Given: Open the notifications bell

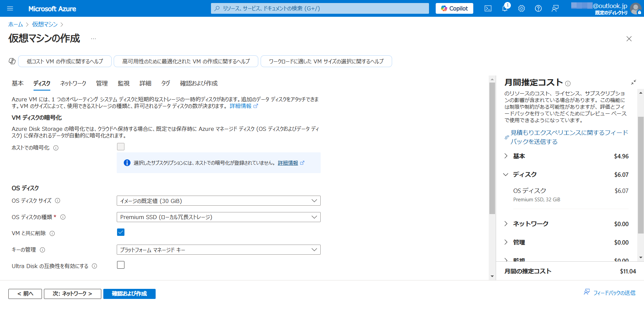Looking at the screenshot, I should [504, 8].
